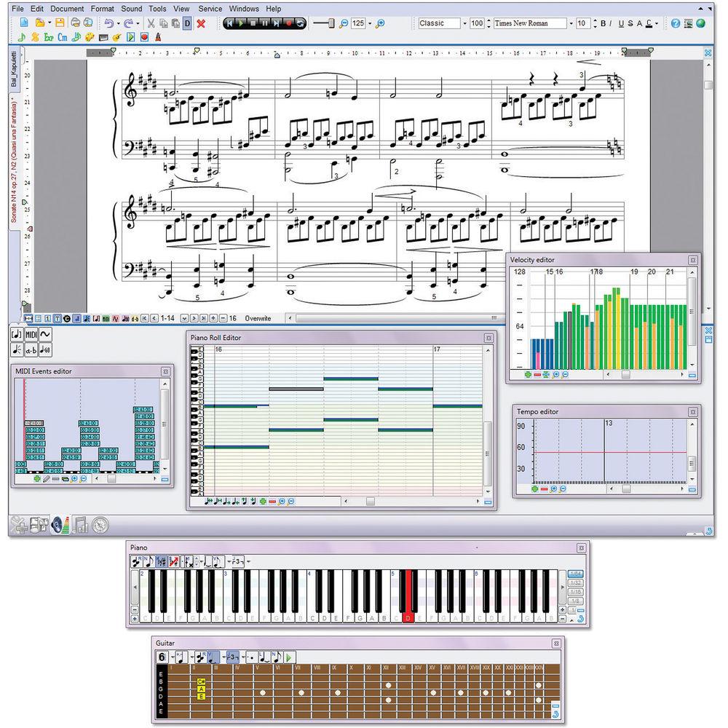Open the Redo dropdown arrow
Screen dimensions: 728x728
click(x=138, y=22)
